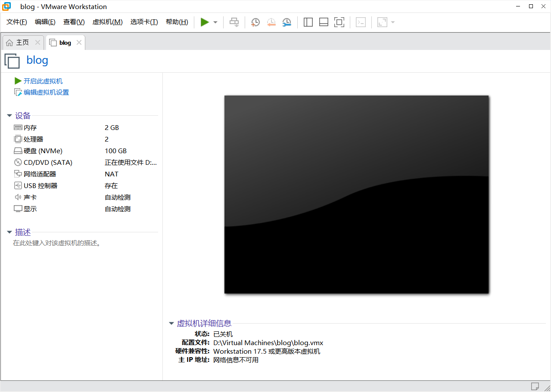Collapse the 描述 section
The height and width of the screenshot is (392, 551).
point(9,232)
